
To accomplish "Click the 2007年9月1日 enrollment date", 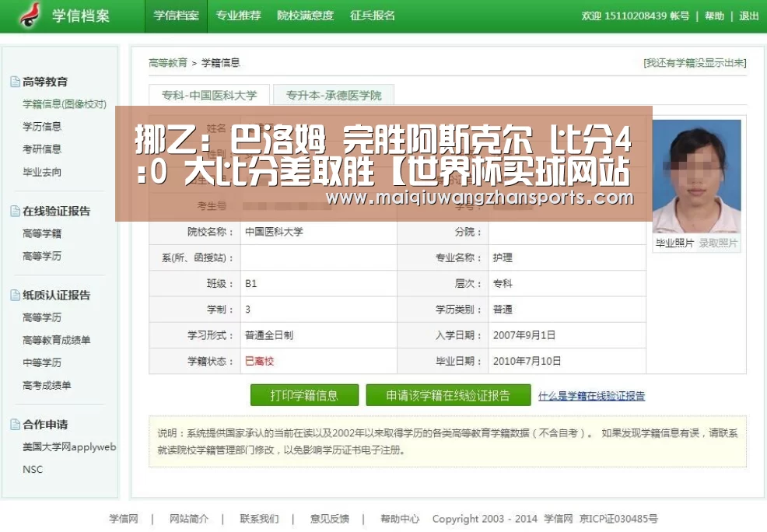I will click(x=524, y=335).
